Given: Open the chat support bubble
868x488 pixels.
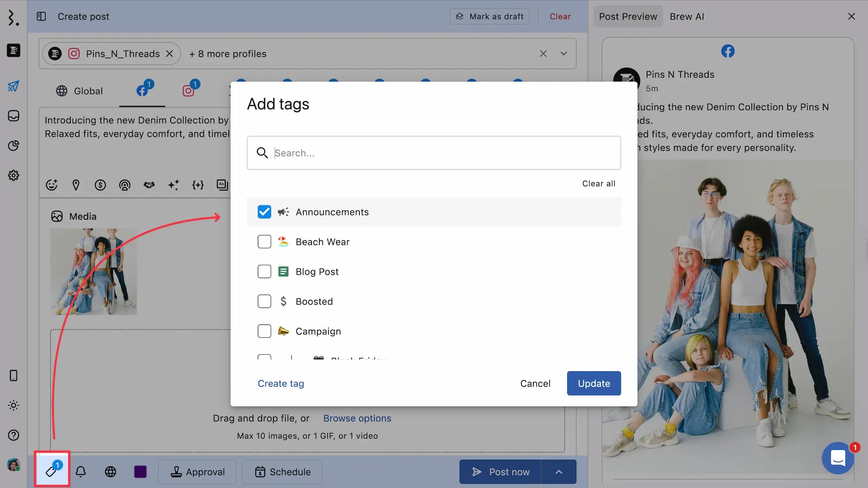Looking at the screenshot, I should coord(838,458).
